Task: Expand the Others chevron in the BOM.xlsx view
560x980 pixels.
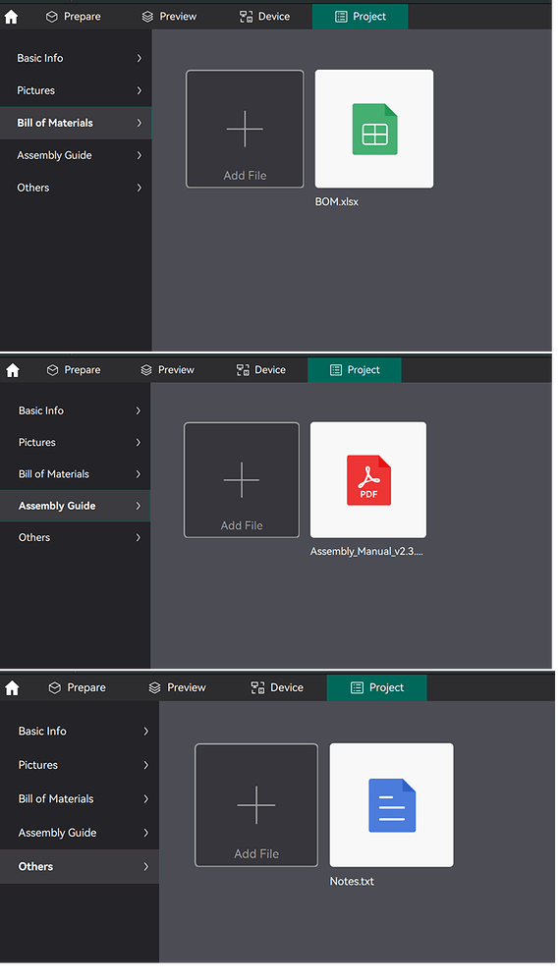Action: (x=140, y=189)
